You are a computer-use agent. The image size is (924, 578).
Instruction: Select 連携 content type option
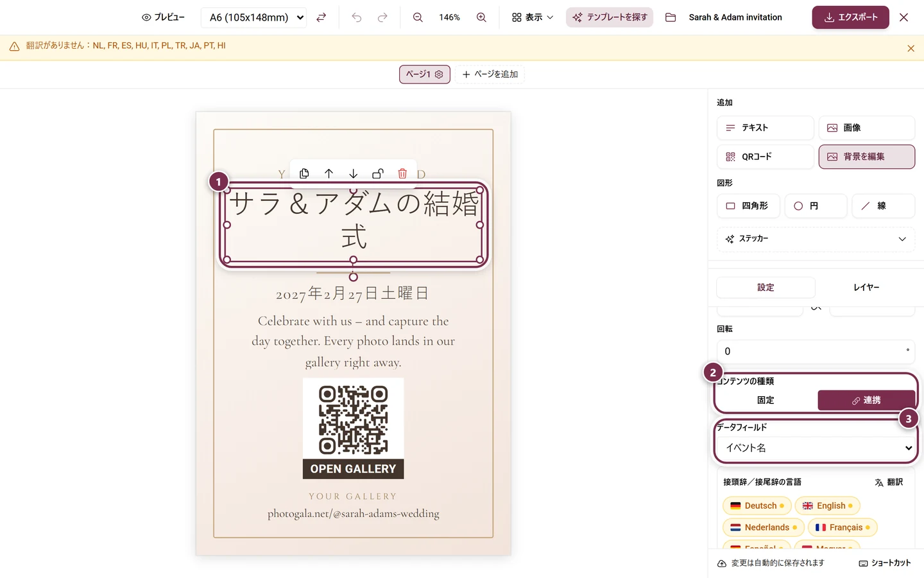point(866,400)
